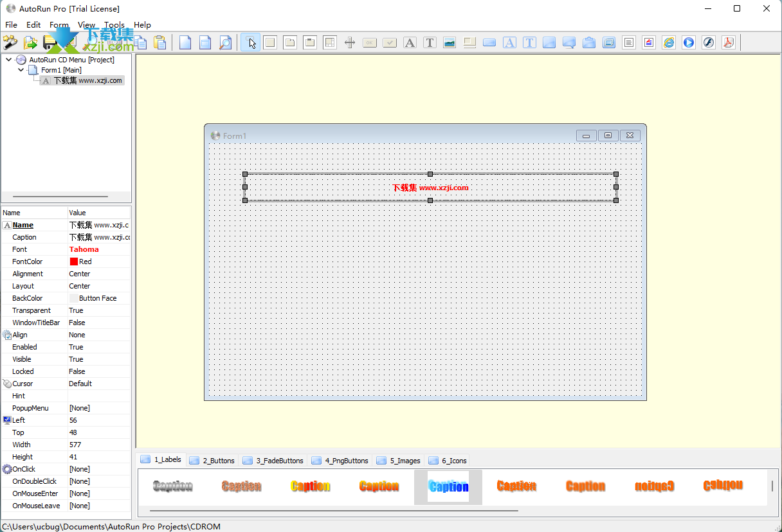This screenshot has width=782, height=532.
Task: Choose the splitter cross tool
Action: [350, 43]
